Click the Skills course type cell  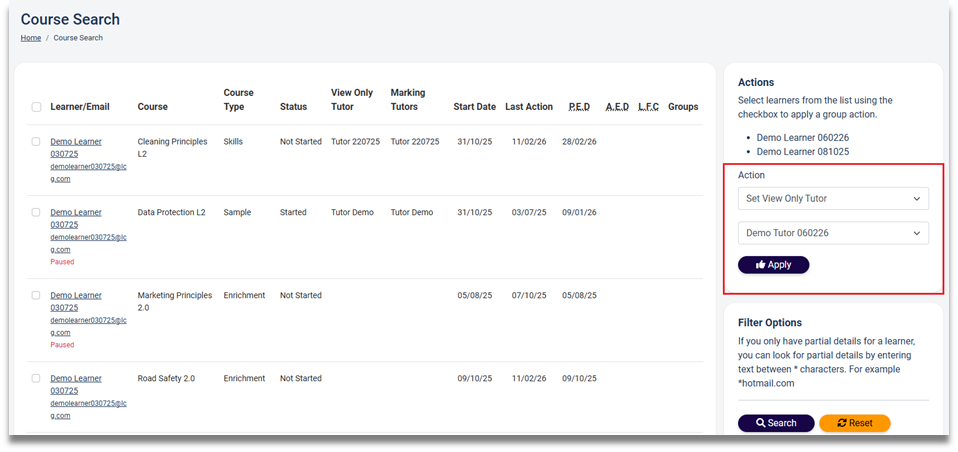[233, 142]
